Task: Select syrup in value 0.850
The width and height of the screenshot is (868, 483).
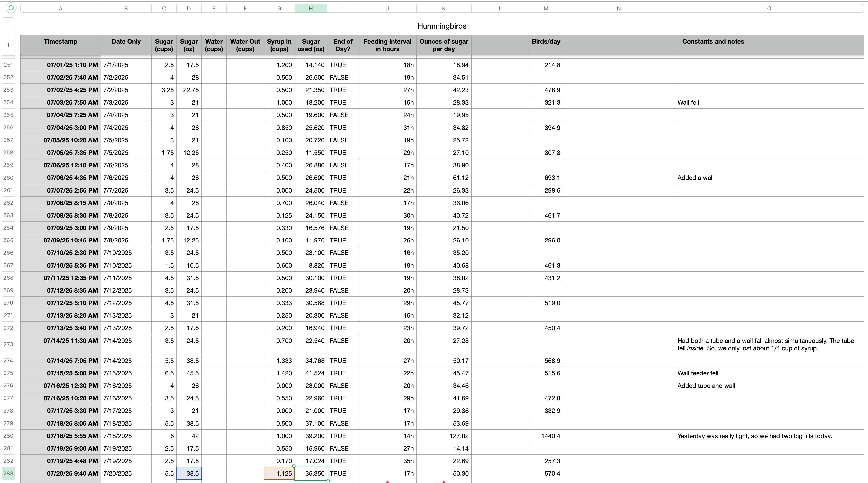Action: [x=279, y=128]
